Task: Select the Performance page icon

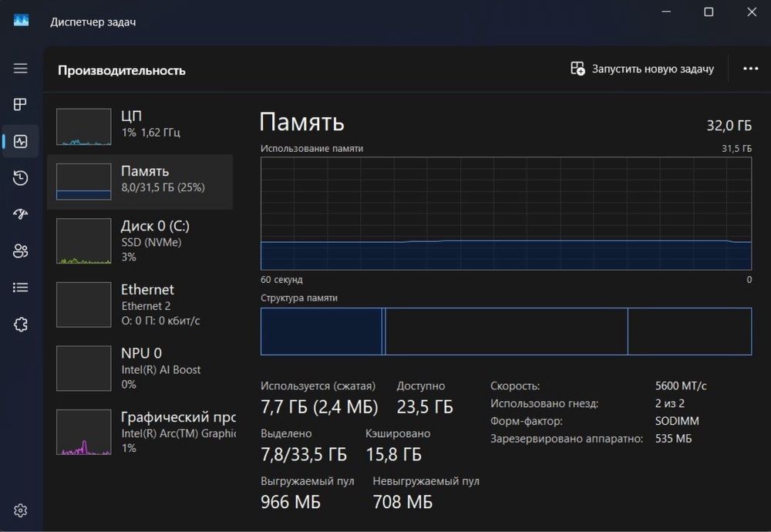Action: 20,142
